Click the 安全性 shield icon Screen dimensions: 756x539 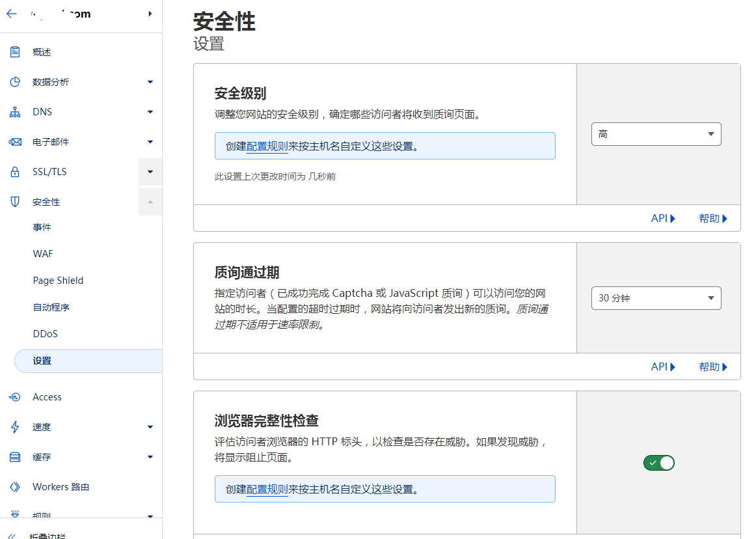pyautogui.click(x=16, y=201)
